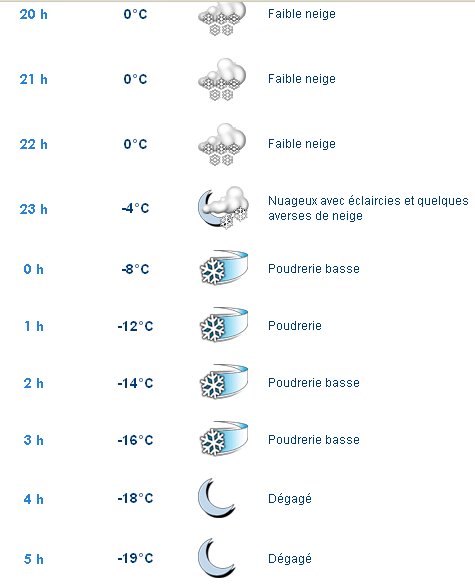Select the 23 h hour label

click(34, 209)
